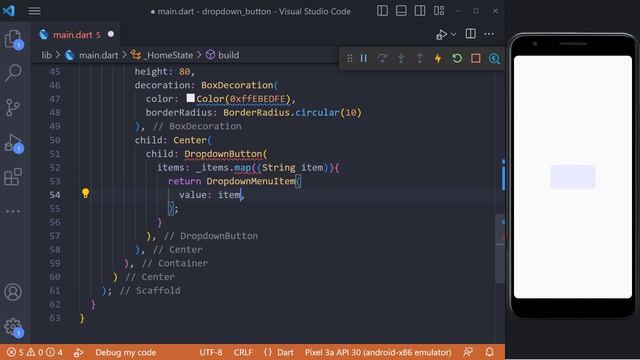
Task: Toggle the primary side bar layout
Action: point(382,11)
